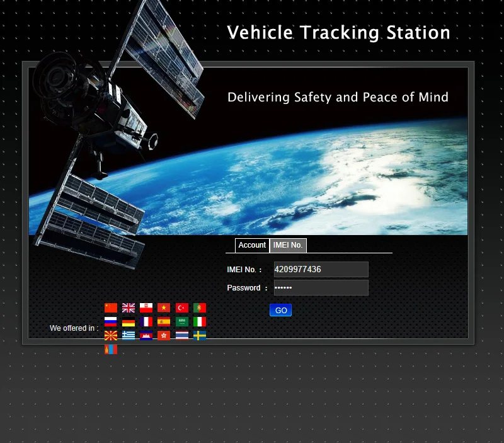Choose French via the France flag
504x443 pixels.
(146, 322)
